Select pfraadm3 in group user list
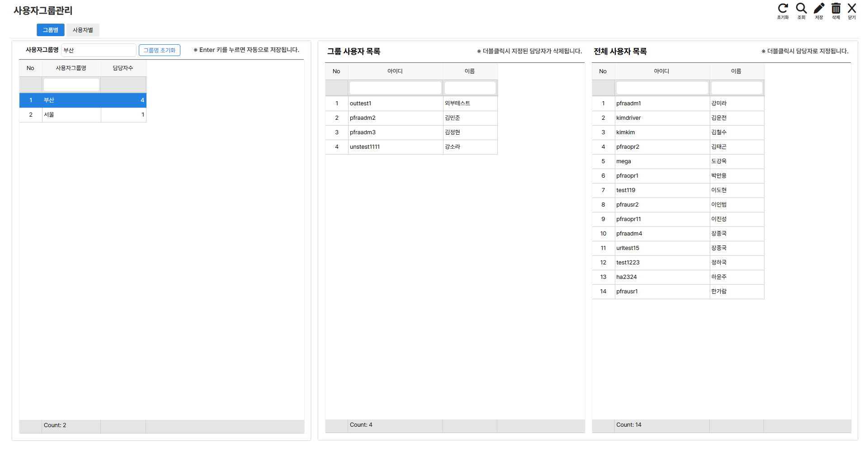Screen dimensions: 868x452 coord(411,132)
